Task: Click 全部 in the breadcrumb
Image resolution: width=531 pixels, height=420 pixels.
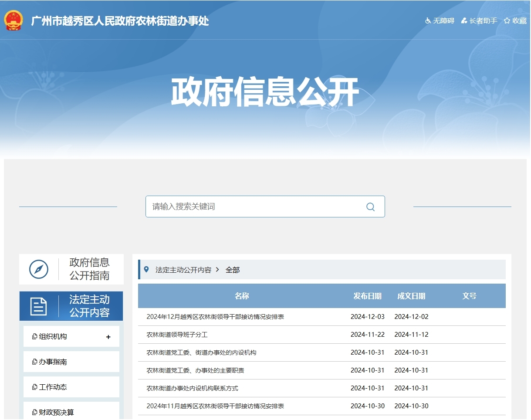Action: 233,270
